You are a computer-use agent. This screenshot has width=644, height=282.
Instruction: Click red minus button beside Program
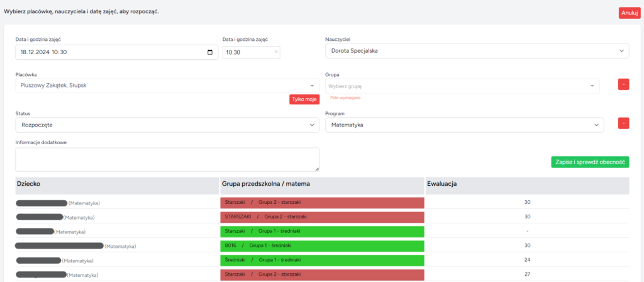(x=623, y=123)
